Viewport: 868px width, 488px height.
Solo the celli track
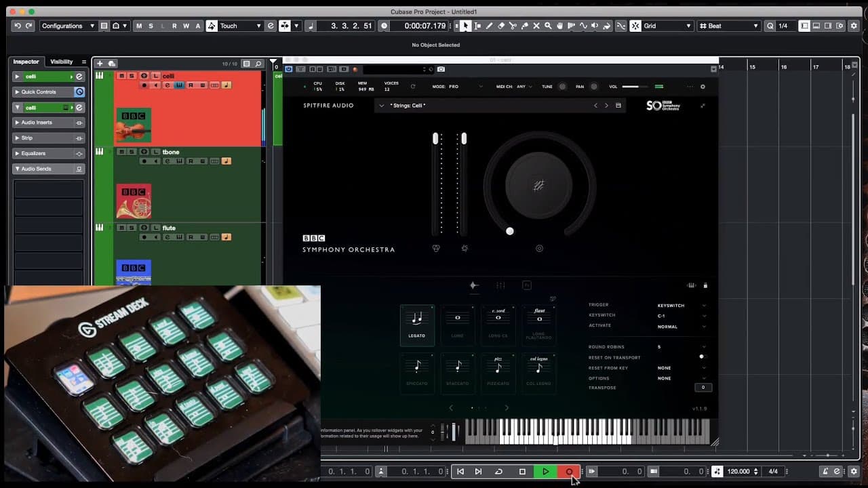point(131,76)
